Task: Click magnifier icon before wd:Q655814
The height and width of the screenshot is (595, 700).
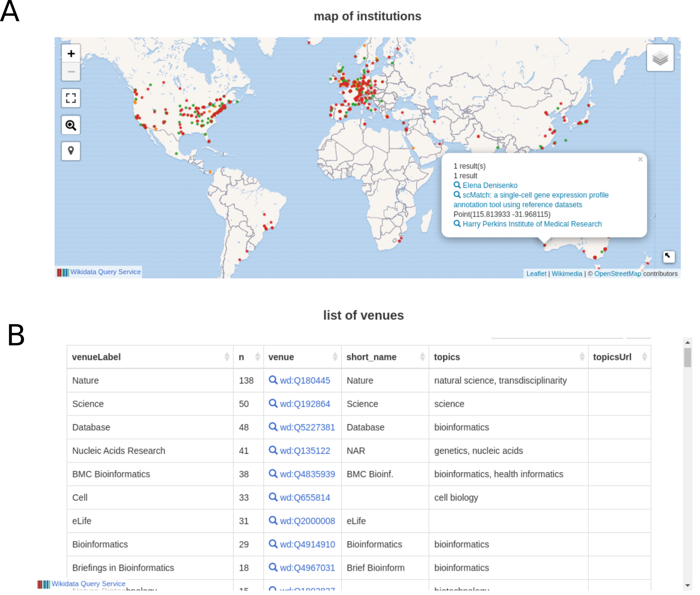Action: tap(273, 497)
